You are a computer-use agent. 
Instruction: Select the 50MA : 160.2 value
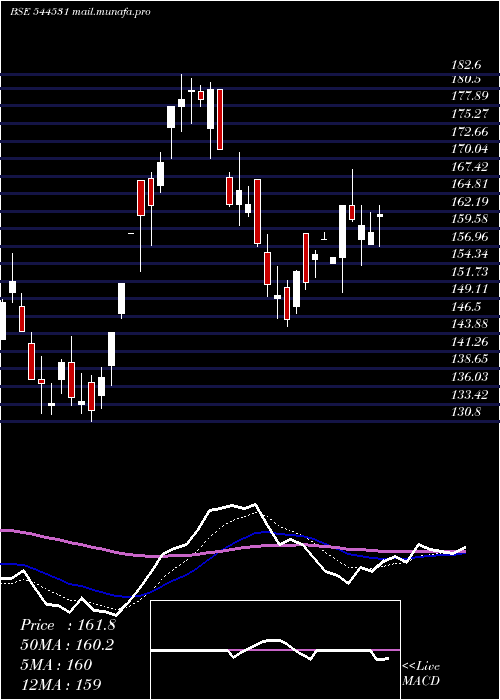point(67,645)
